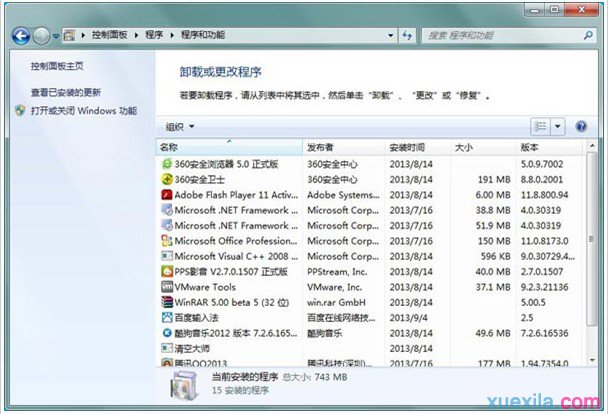The height and width of the screenshot is (414, 608).
Task: Select 程序和功能 breadcrumb in address bar
Action: coord(203,35)
